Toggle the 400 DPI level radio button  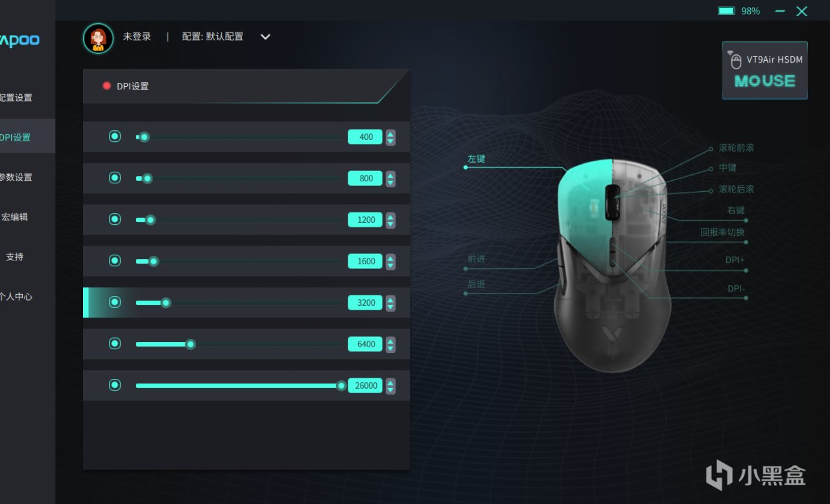pos(115,136)
